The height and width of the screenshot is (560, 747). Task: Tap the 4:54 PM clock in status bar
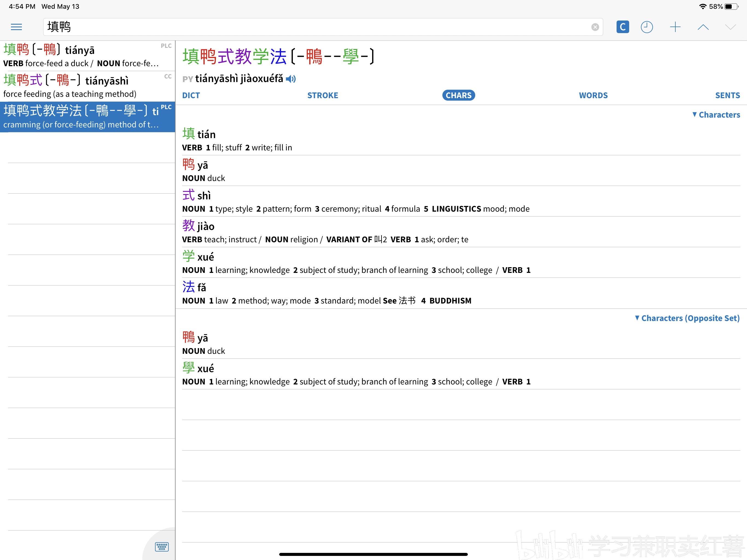pyautogui.click(x=22, y=6)
